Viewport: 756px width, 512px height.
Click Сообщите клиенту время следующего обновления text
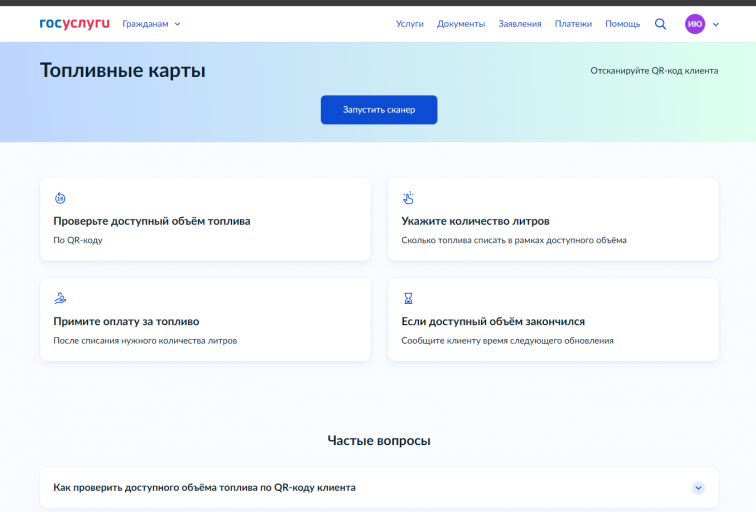coord(507,340)
